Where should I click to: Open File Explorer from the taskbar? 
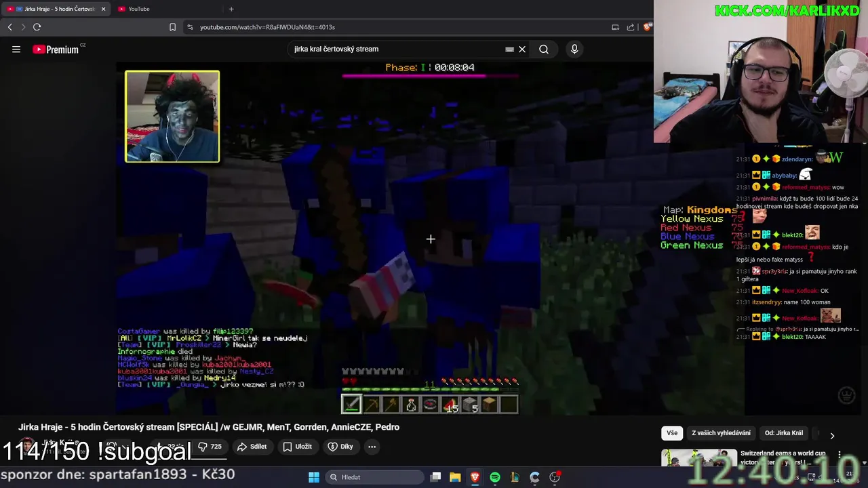455,477
